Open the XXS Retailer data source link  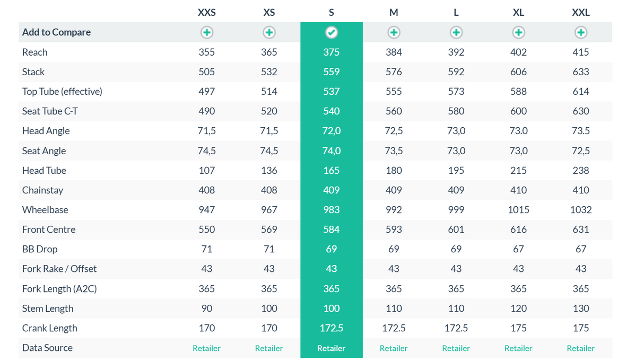tap(207, 348)
